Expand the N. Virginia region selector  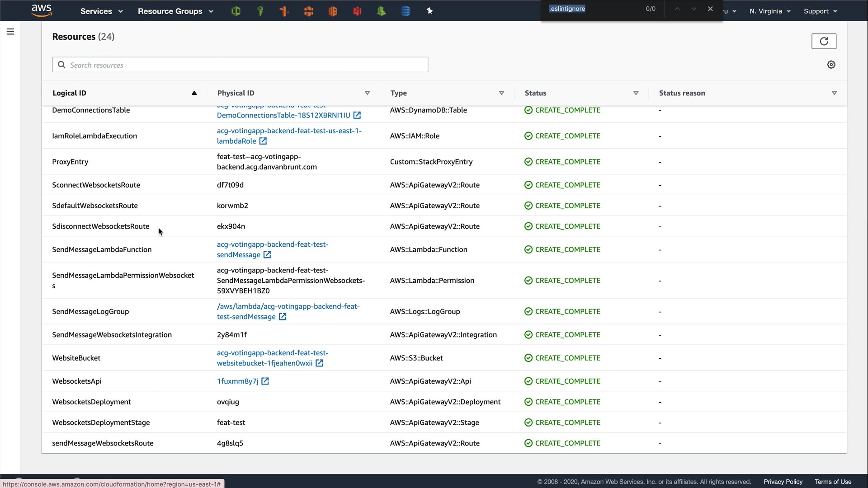point(769,11)
